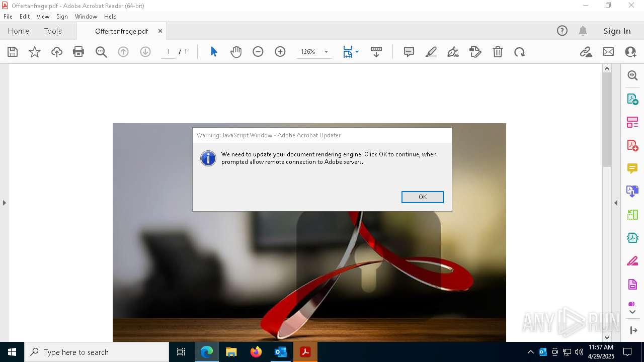Choose the Selection arrow tool
Viewport: 644px width, 362px height.
214,52
